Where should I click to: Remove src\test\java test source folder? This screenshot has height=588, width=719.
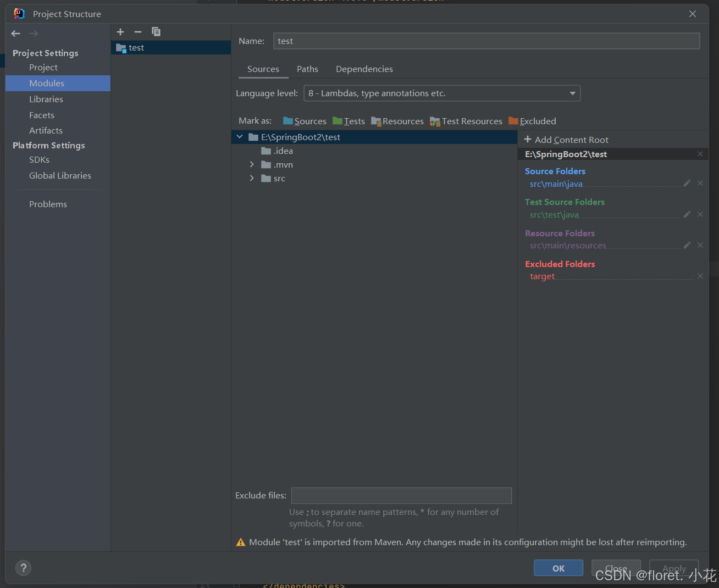pos(700,214)
